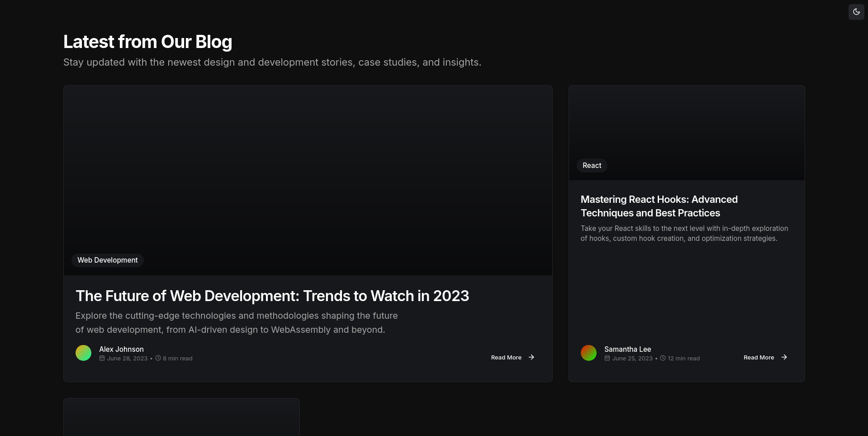Click the Samantha Lee author name

pyautogui.click(x=627, y=349)
